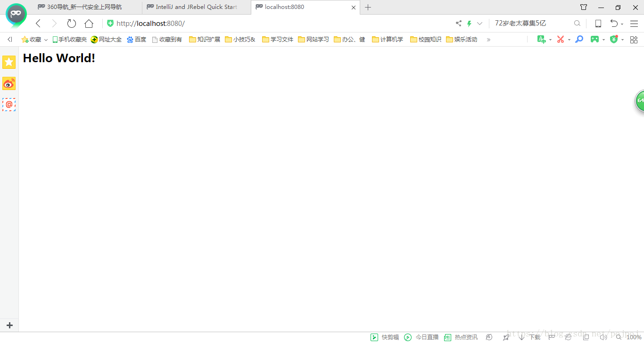Open the browser home page

coord(89,24)
